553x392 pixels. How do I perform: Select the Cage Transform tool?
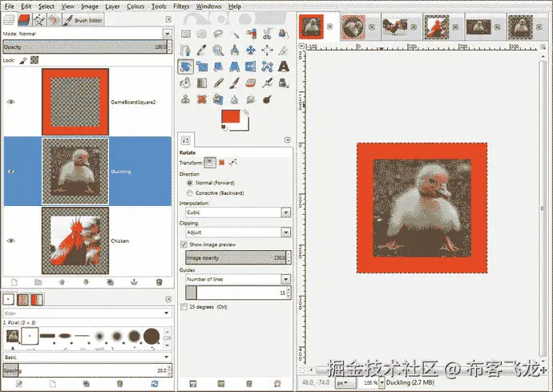click(x=268, y=67)
